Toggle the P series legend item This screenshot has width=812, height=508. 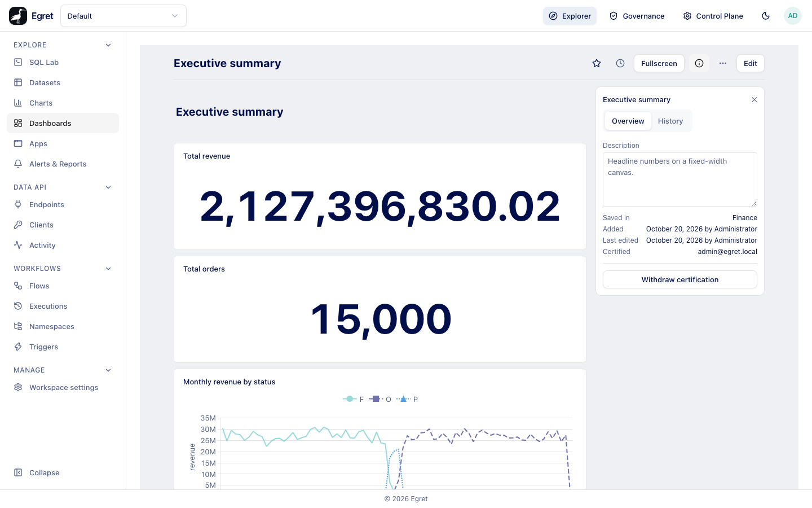point(407,399)
